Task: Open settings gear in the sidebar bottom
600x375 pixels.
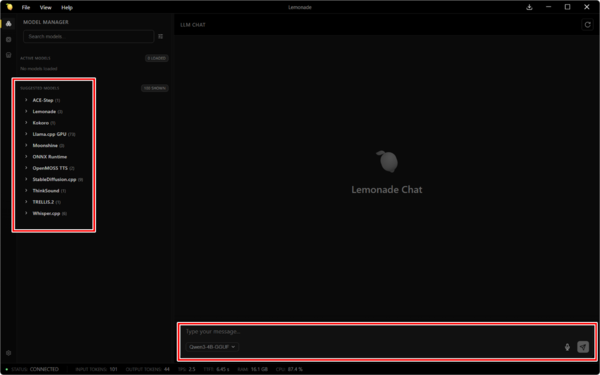Action: click(8, 353)
